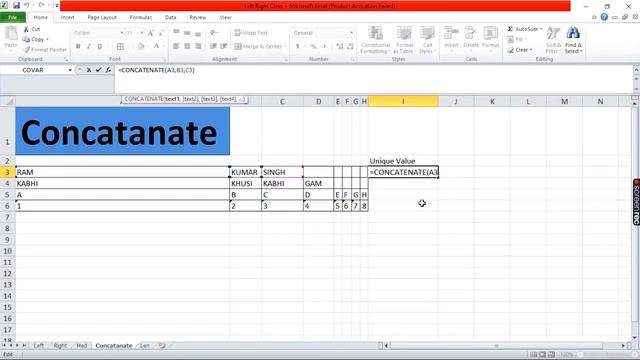The height and width of the screenshot is (360, 640).
Task: Click the Decrease Indent icon
Action: pos(213,47)
